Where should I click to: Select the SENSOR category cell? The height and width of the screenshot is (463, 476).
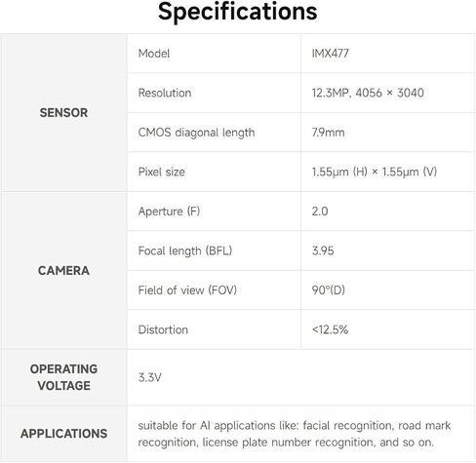coord(63,112)
